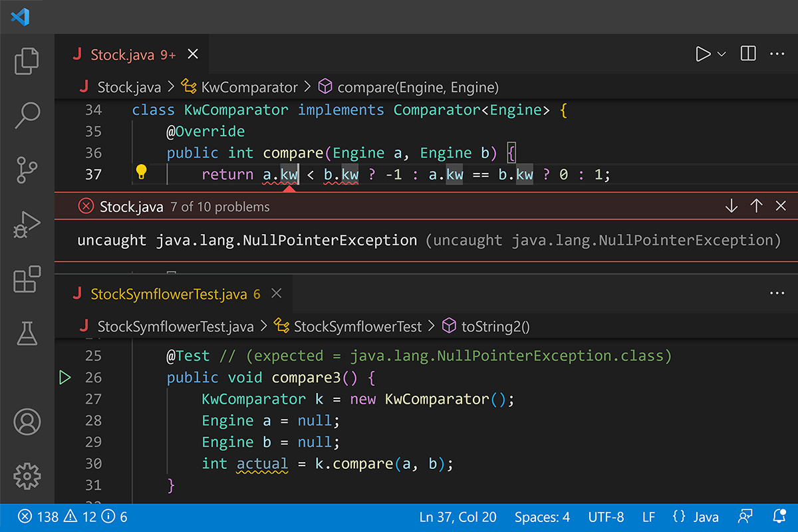This screenshot has width=798, height=532.
Task: Click the 'actual' variable with warning underline
Action: pyautogui.click(x=263, y=464)
